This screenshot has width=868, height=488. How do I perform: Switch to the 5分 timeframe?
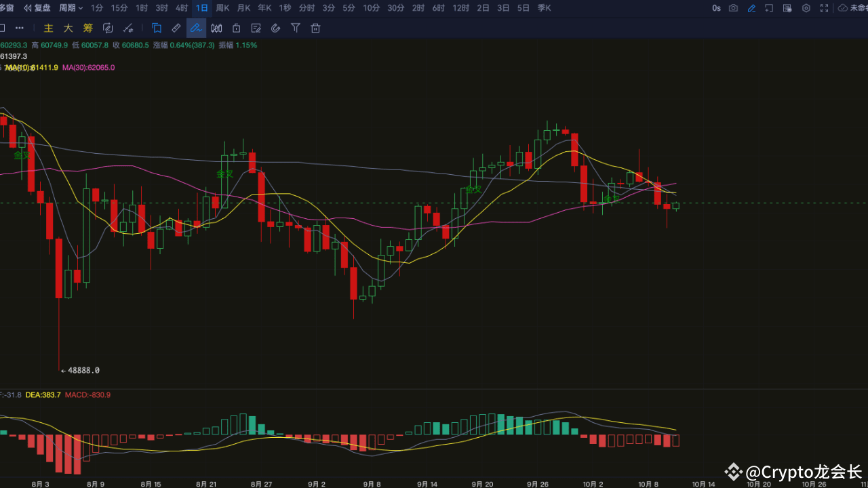point(349,8)
